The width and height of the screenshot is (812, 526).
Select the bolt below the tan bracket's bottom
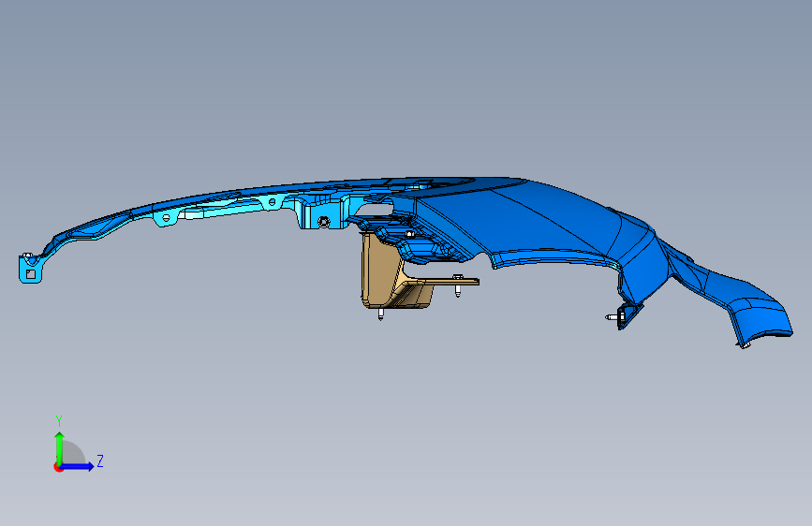click(380, 314)
